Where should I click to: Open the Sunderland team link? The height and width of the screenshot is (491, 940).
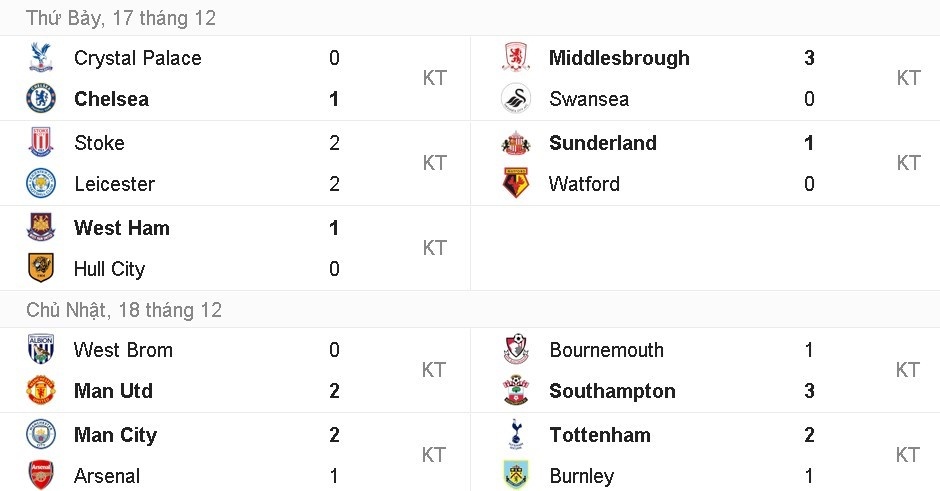click(603, 143)
